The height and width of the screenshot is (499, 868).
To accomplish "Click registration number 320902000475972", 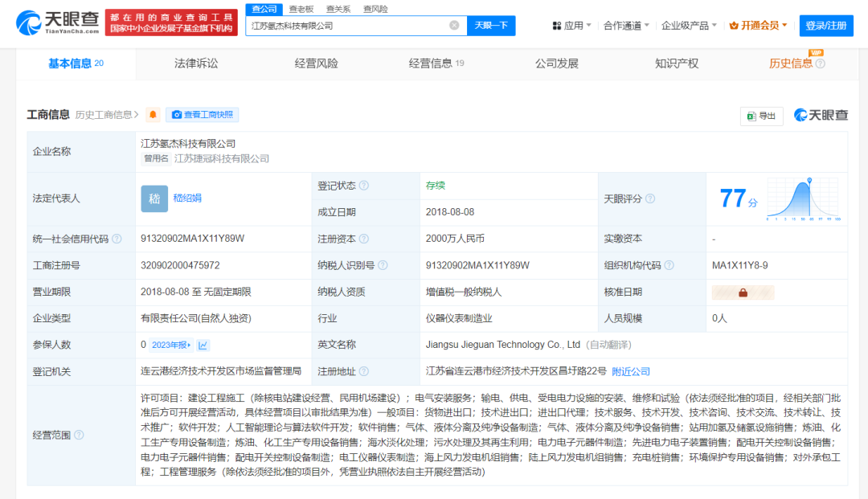I will (180, 265).
